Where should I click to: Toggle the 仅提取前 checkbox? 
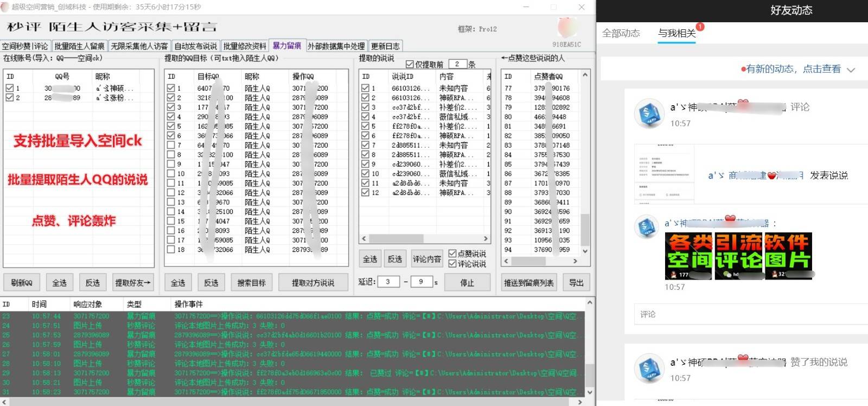click(x=410, y=64)
